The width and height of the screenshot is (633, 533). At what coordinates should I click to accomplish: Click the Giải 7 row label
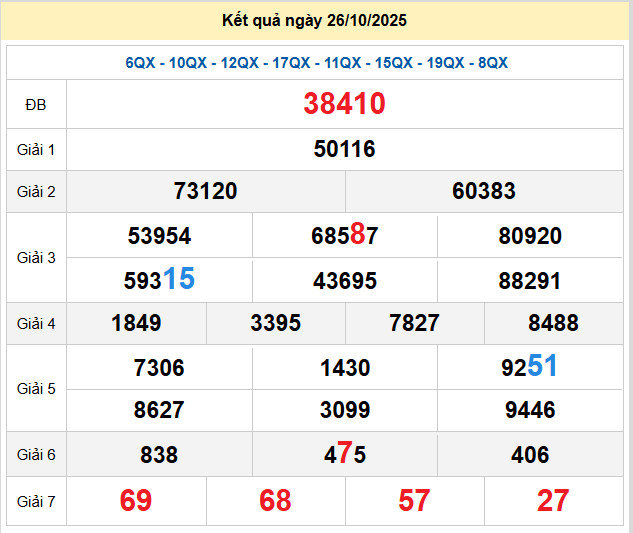pos(36,500)
